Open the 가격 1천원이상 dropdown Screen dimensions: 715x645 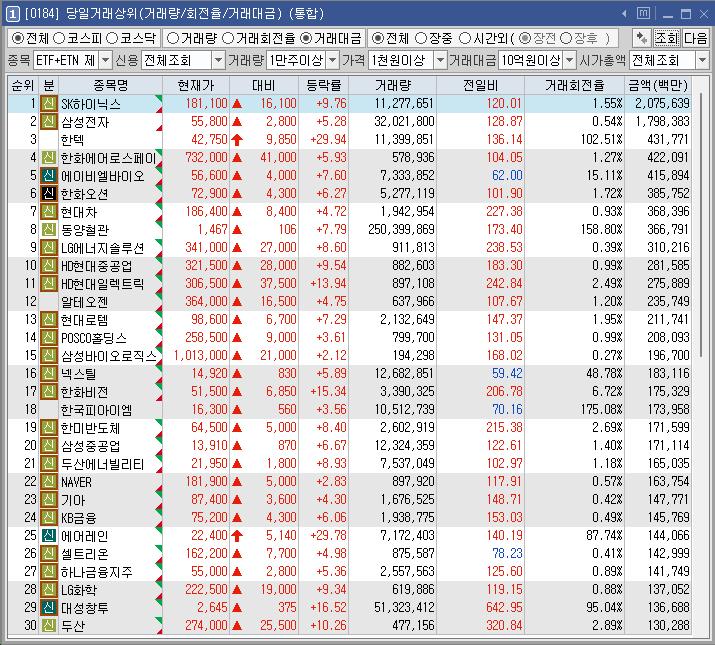coord(440,60)
